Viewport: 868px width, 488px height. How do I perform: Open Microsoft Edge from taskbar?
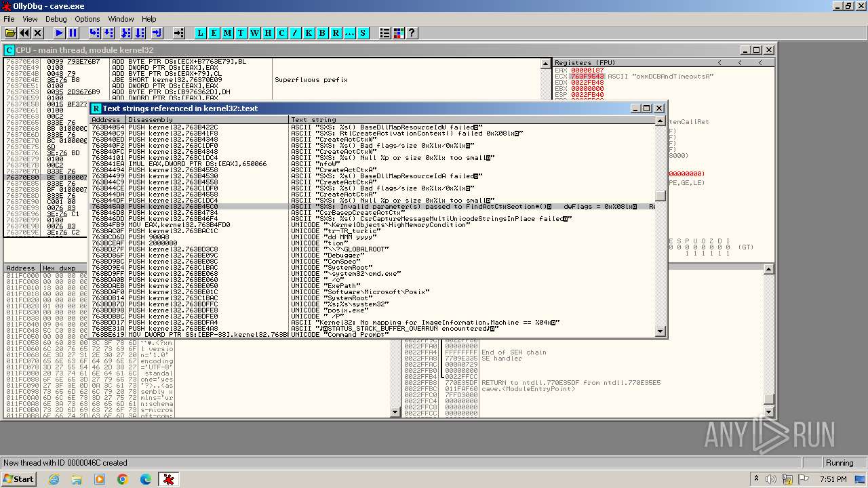(x=145, y=479)
